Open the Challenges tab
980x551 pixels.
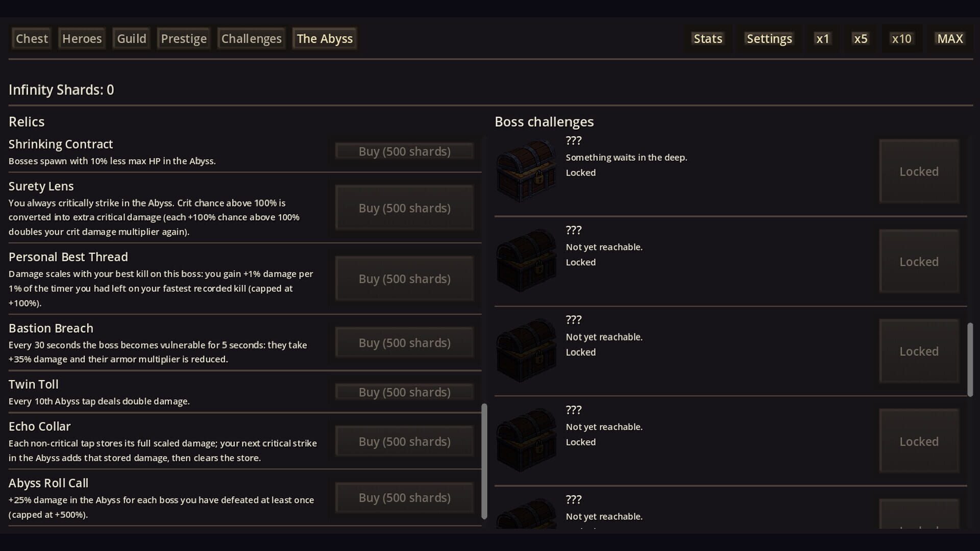coord(251,38)
